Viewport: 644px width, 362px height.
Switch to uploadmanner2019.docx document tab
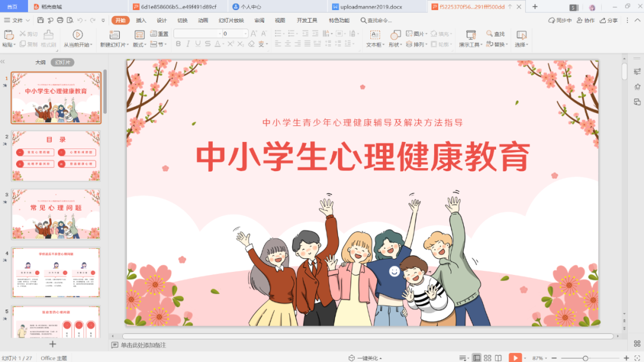pyautogui.click(x=370, y=7)
